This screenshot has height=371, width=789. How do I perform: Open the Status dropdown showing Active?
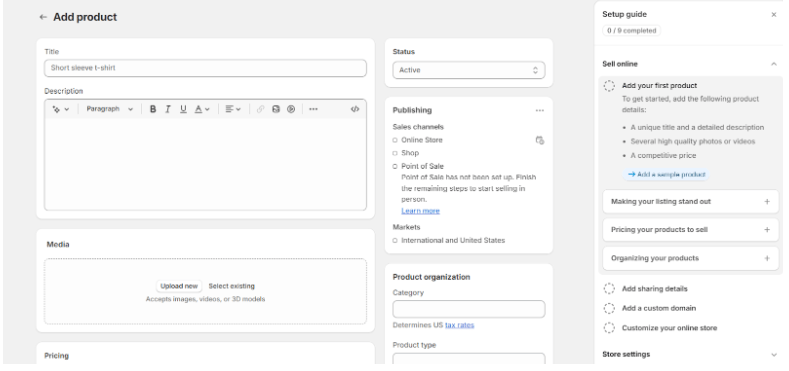(468, 70)
